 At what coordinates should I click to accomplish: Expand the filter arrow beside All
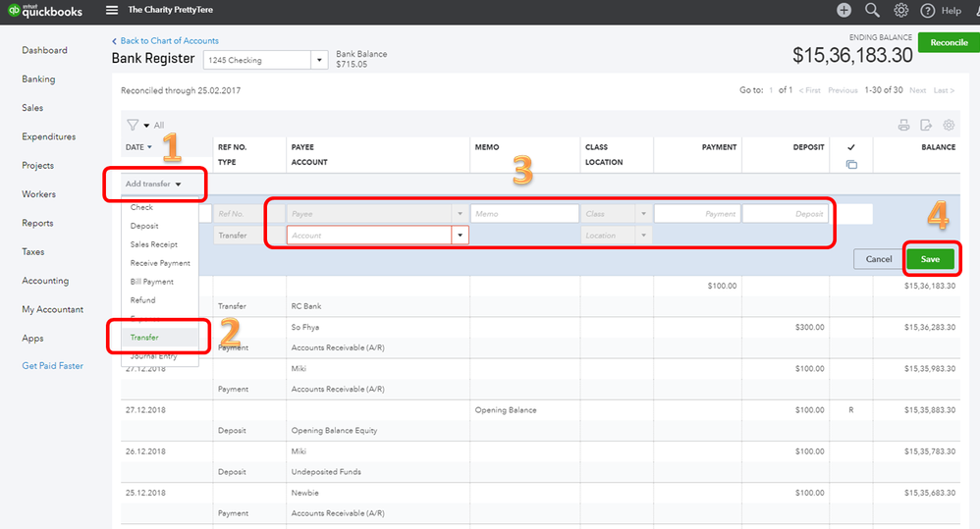point(146,126)
